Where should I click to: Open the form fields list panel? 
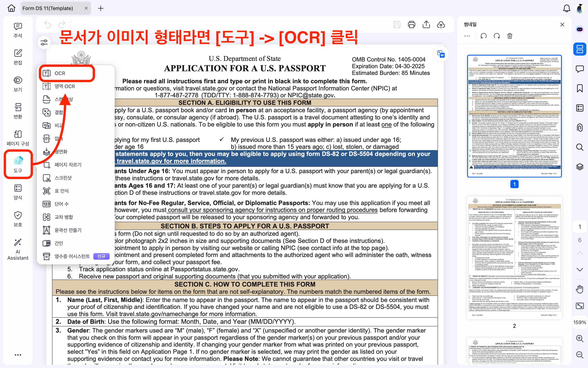(580, 108)
